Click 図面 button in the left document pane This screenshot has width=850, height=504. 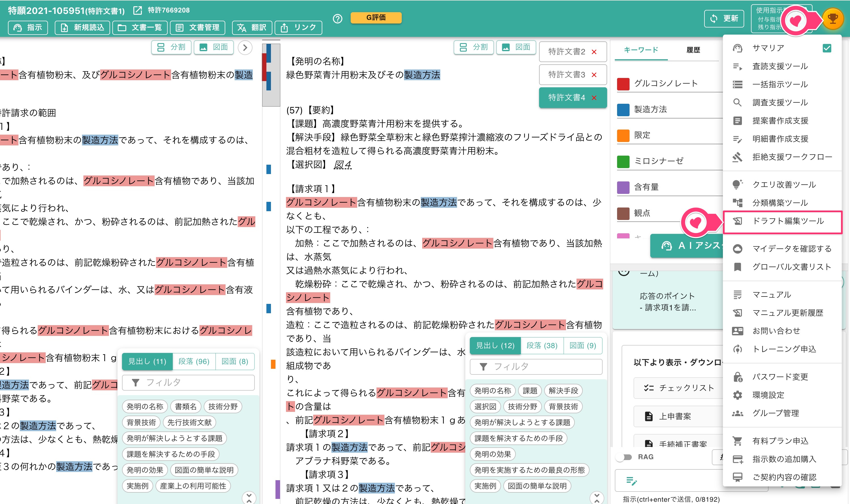(x=214, y=47)
